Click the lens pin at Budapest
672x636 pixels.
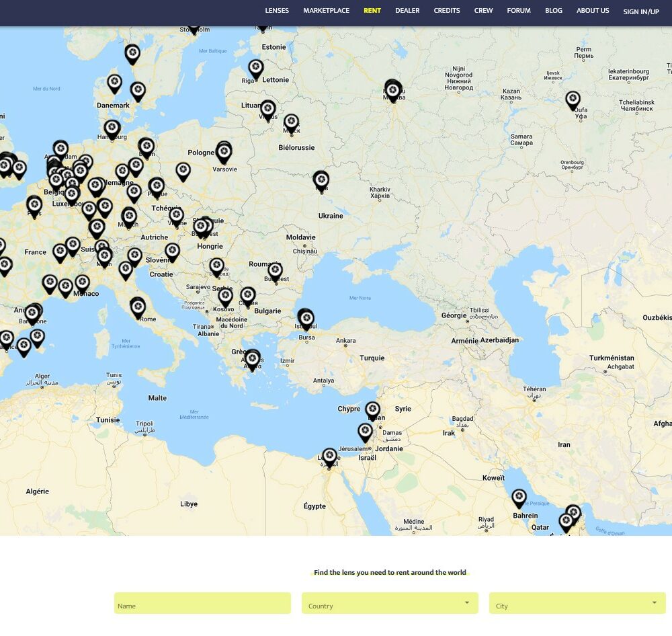pos(201,228)
